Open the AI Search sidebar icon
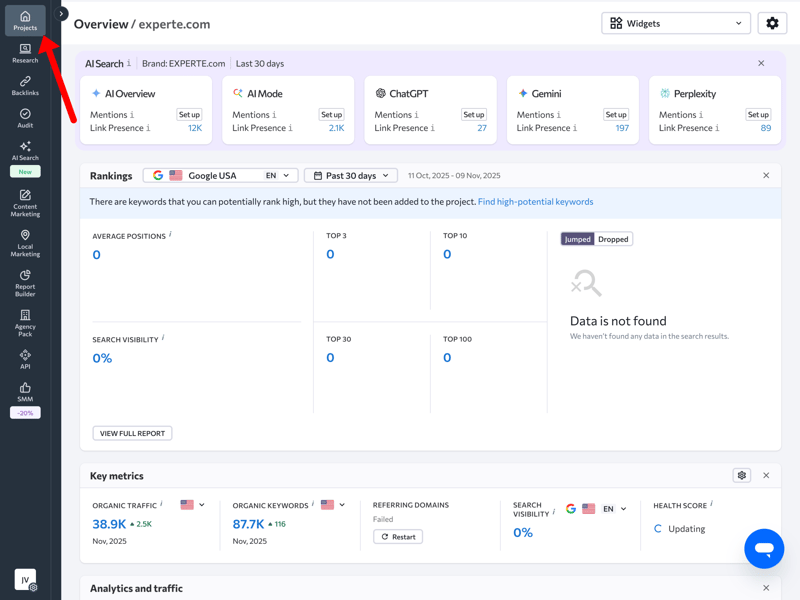 coord(25,151)
